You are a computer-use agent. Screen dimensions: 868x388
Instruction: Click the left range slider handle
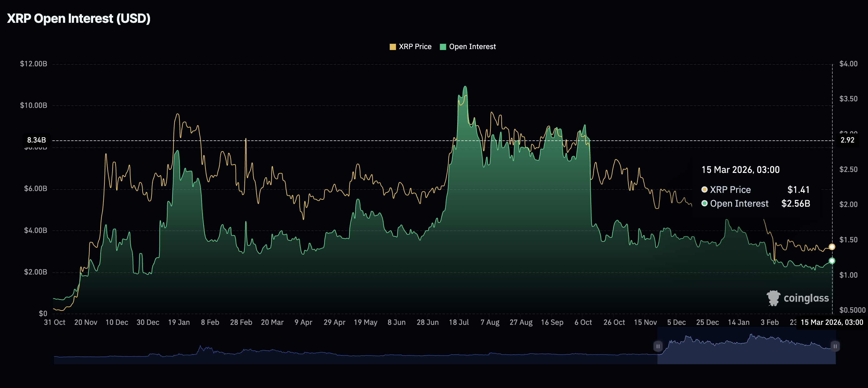(658, 346)
